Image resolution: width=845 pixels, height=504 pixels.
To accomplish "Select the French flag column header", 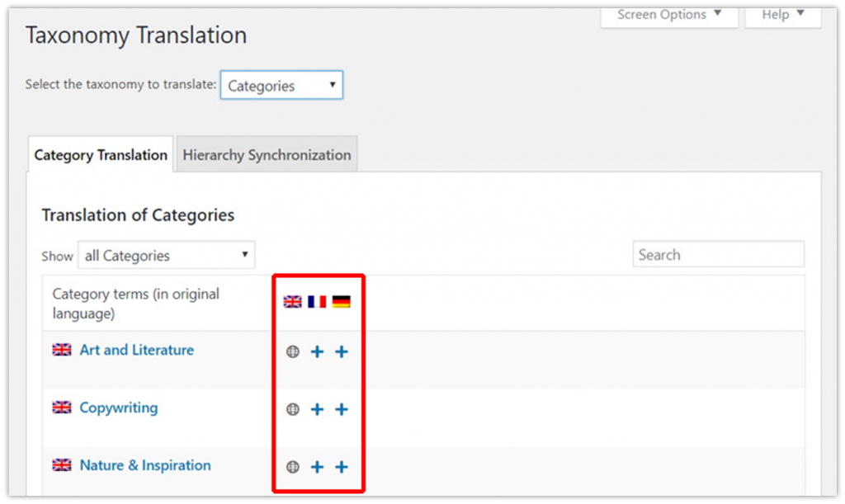I will click(x=317, y=301).
